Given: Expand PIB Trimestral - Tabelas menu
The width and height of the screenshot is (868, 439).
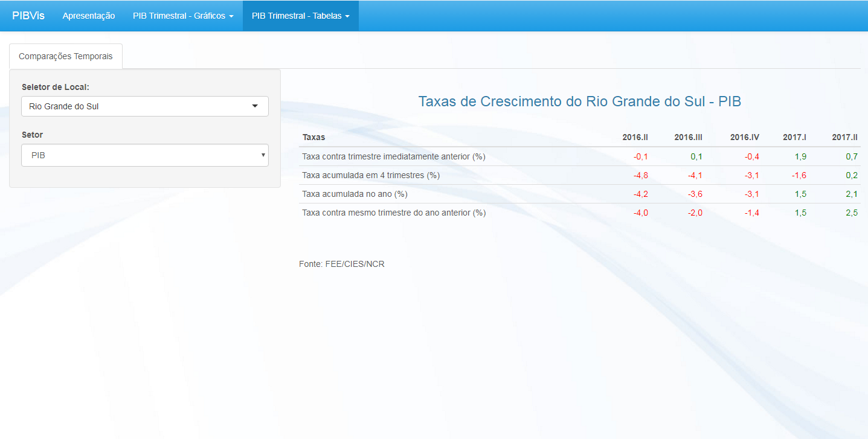Looking at the screenshot, I should coord(300,16).
